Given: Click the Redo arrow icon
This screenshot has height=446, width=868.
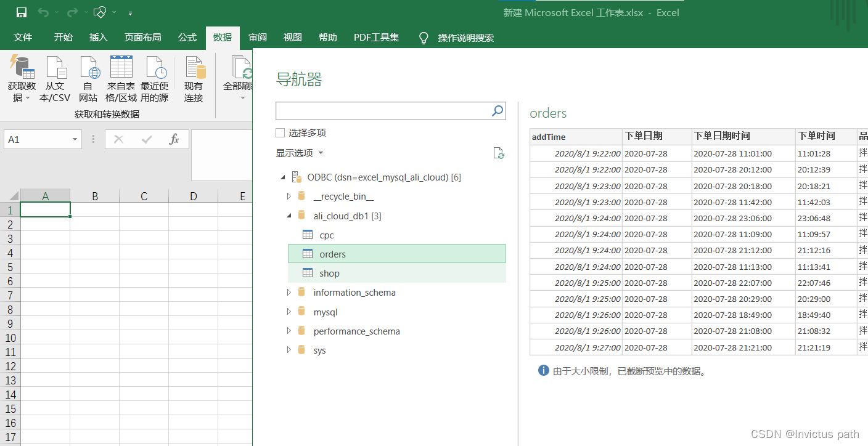Looking at the screenshot, I should (72, 12).
